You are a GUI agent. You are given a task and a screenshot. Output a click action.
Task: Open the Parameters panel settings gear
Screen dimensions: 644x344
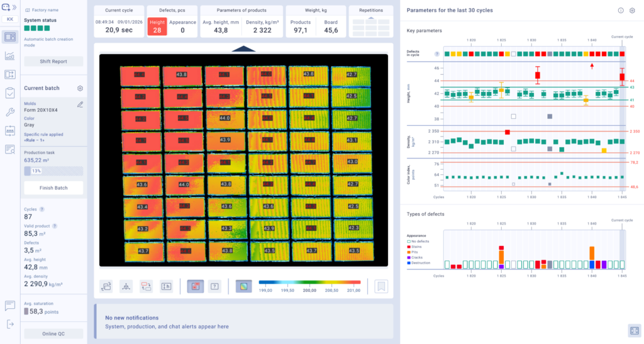point(632,11)
